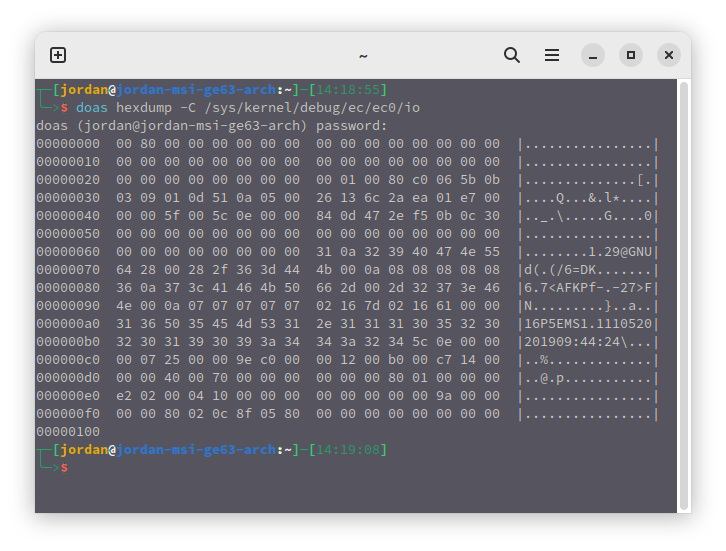Click offset 00000000 in hexdump
The image size is (726, 551).
68,144
